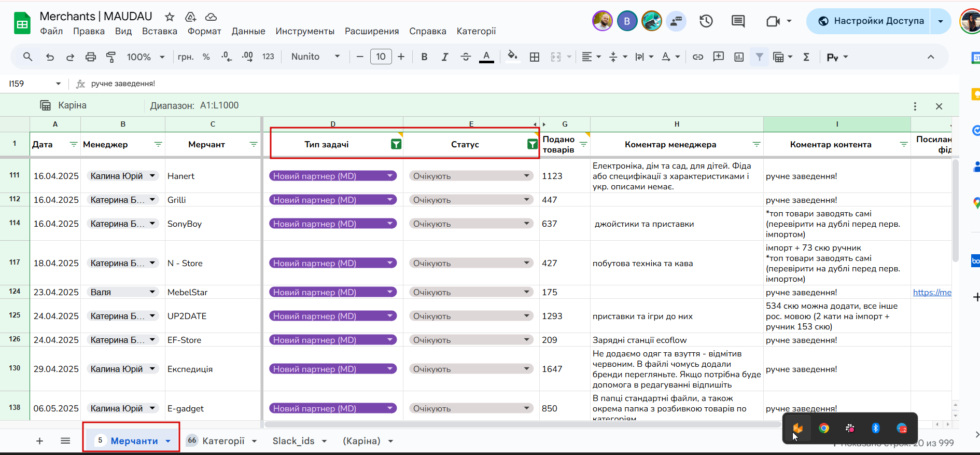Open the Данные menu
The width and height of the screenshot is (980, 455).
point(248,31)
